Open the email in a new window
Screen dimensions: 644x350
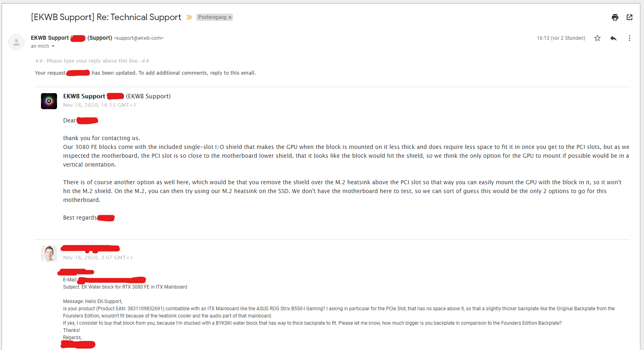click(630, 17)
